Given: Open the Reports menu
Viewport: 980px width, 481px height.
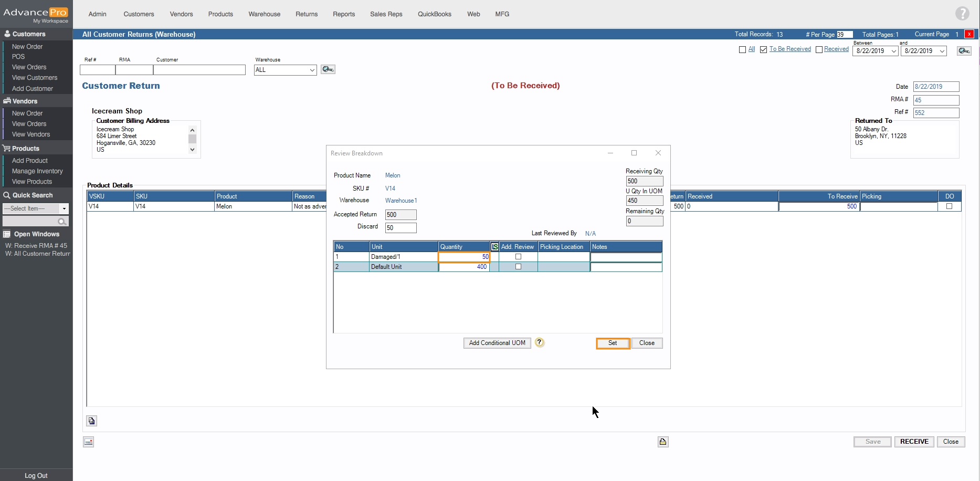Looking at the screenshot, I should click(x=344, y=14).
